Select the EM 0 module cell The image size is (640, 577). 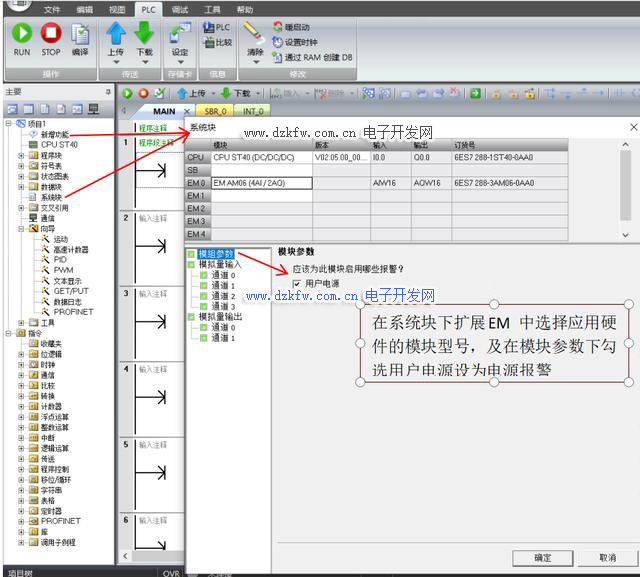pos(261,183)
